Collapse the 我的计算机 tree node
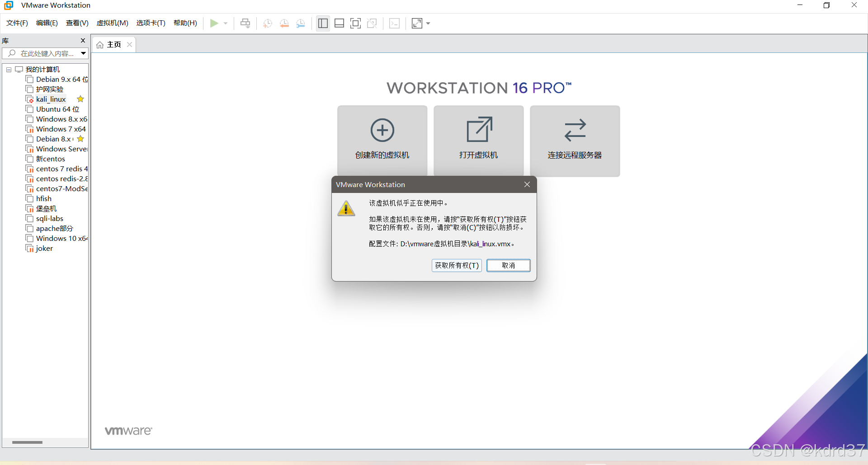868x465 pixels. coord(9,70)
